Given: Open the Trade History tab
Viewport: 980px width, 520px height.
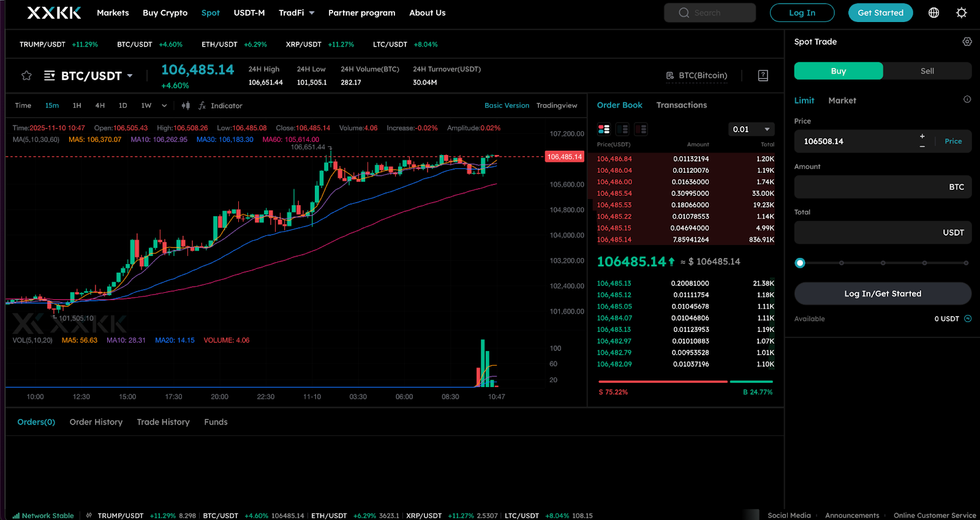Looking at the screenshot, I should [x=163, y=422].
